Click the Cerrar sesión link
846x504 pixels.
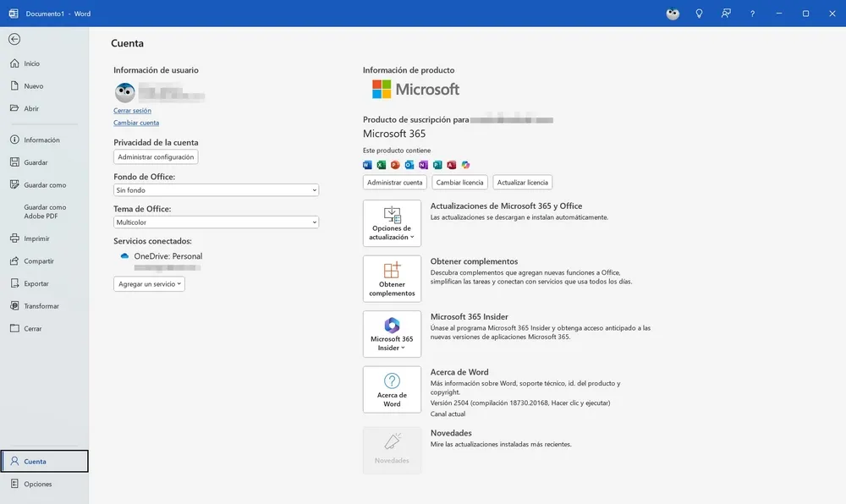click(132, 111)
